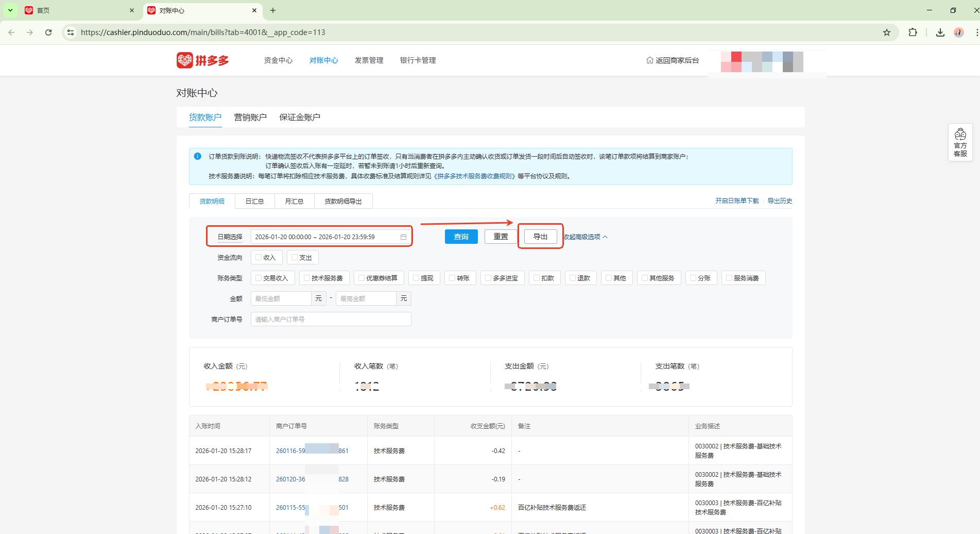The height and width of the screenshot is (534, 980).
Task: Close the 对账中心 browser tab
Action: 254,10
